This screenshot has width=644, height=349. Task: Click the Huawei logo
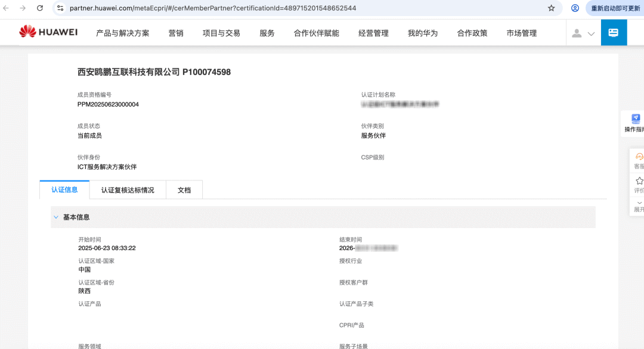[48, 32]
